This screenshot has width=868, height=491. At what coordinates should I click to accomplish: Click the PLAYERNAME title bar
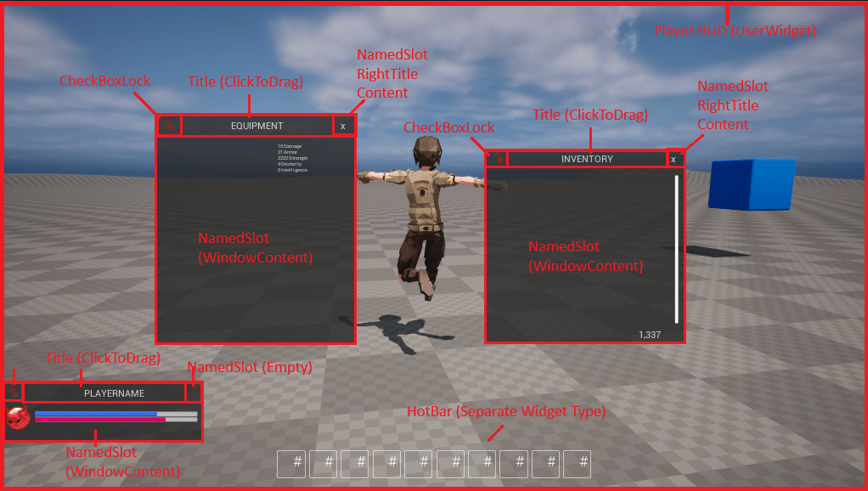(105, 392)
